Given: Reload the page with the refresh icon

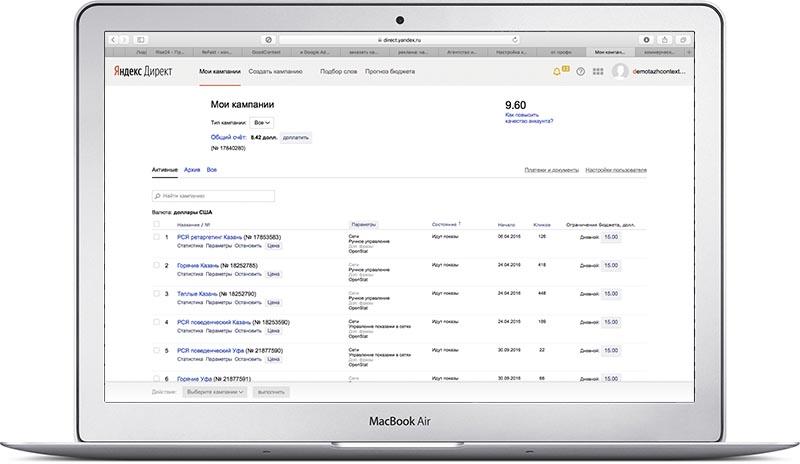Looking at the screenshot, I should pyautogui.click(x=515, y=40).
